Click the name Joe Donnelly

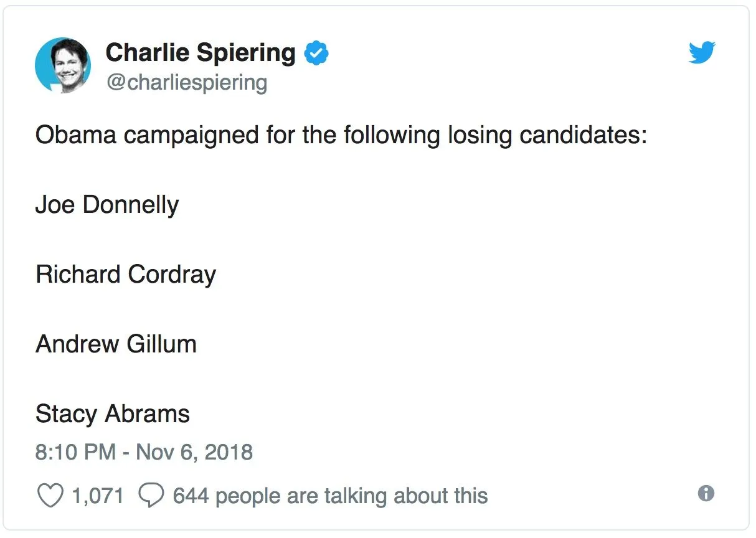coord(107,204)
